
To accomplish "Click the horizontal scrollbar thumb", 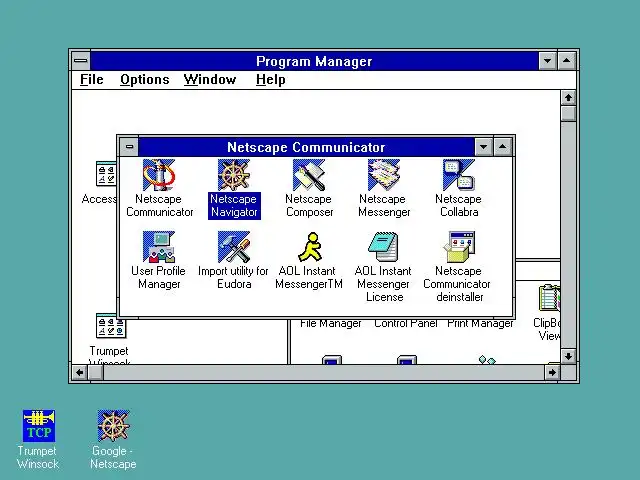I will click(96, 372).
